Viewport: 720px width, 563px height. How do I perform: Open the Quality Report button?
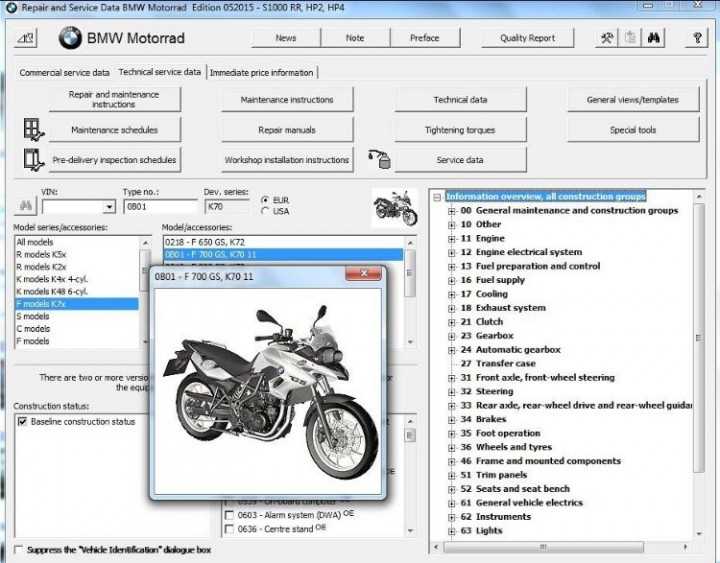[528, 38]
